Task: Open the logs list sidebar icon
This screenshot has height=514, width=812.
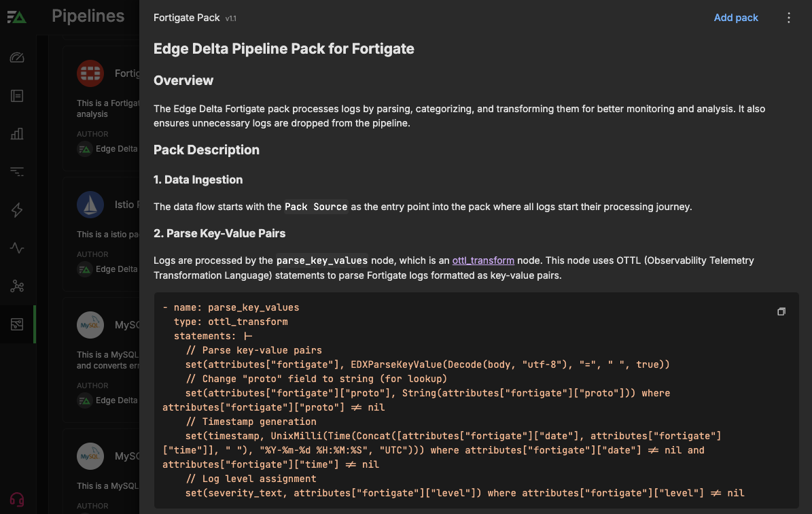Action: (17, 96)
